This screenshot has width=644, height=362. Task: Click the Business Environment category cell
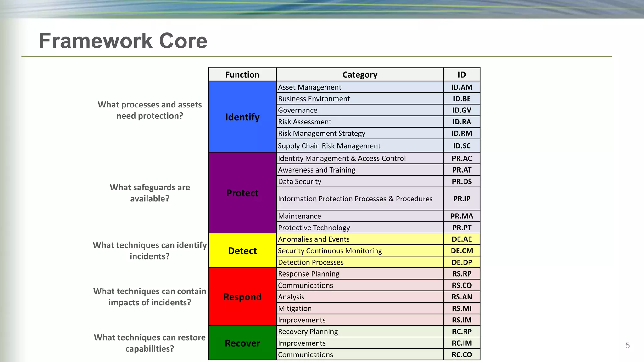(x=360, y=99)
